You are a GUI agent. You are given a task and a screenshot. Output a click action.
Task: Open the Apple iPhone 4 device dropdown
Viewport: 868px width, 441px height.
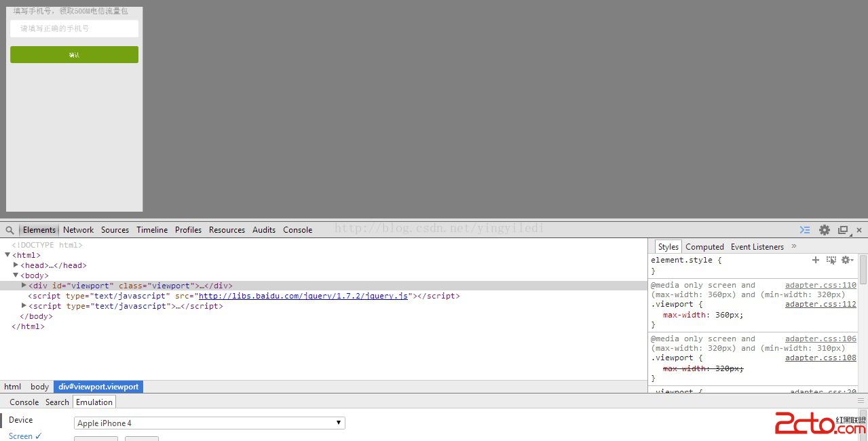tap(209, 423)
